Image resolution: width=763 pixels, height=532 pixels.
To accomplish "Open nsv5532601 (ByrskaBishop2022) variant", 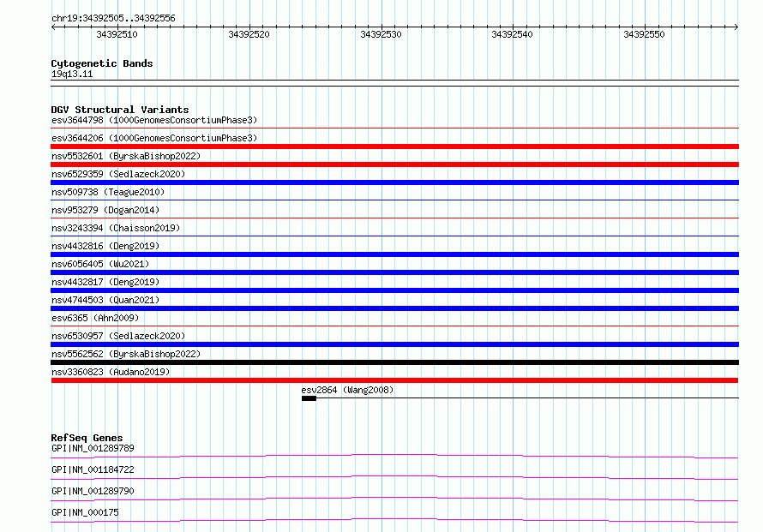I will 126,156.
